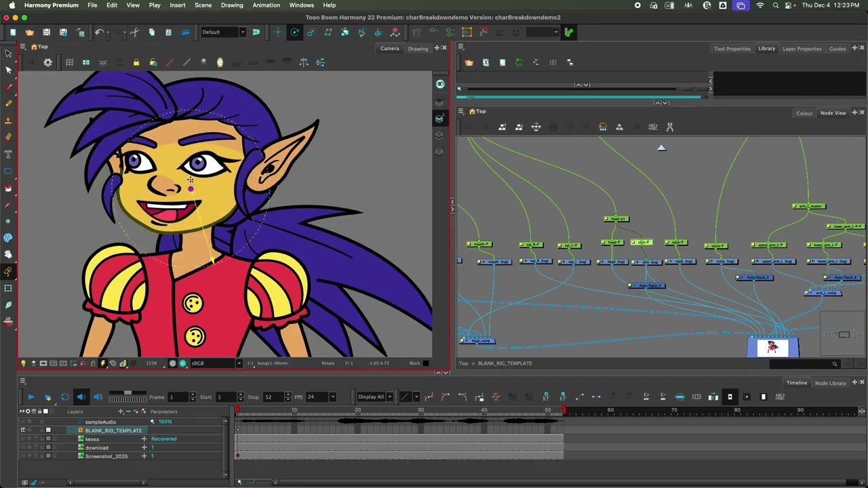This screenshot has height=488, width=868.
Task: Click the Top breadcrumb in Node View path
Action: click(463, 363)
